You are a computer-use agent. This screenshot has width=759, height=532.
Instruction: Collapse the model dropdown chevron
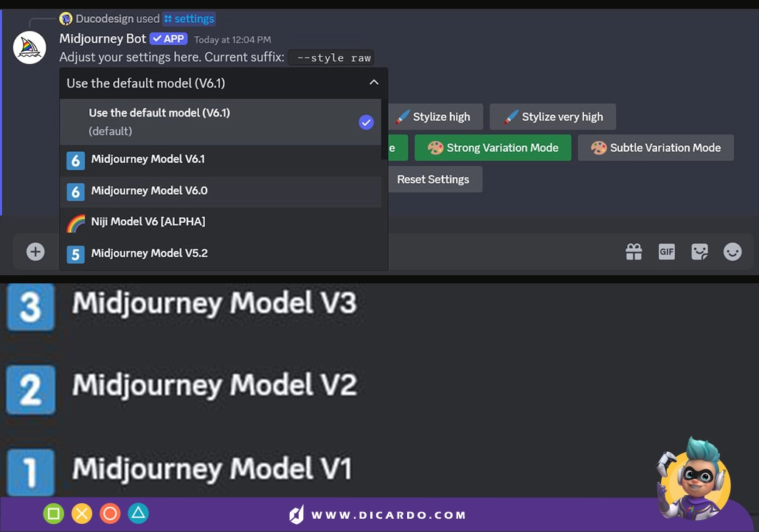[x=374, y=83]
